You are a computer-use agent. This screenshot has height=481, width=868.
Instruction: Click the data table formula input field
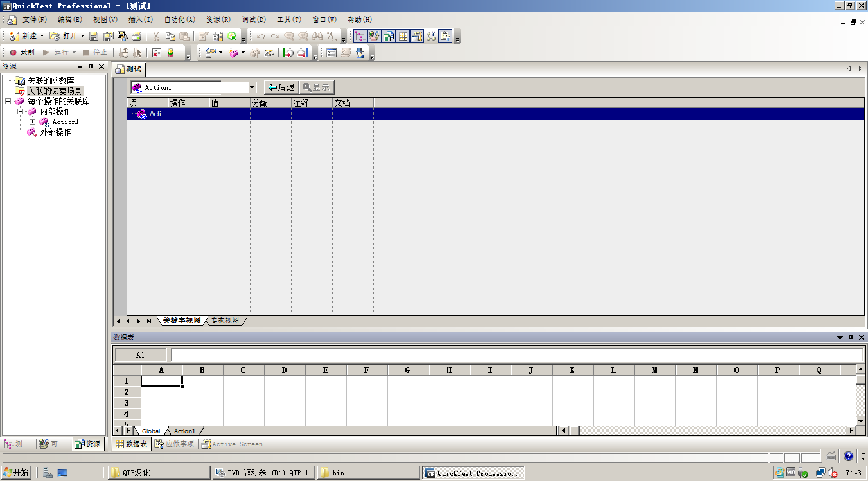(x=517, y=355)
